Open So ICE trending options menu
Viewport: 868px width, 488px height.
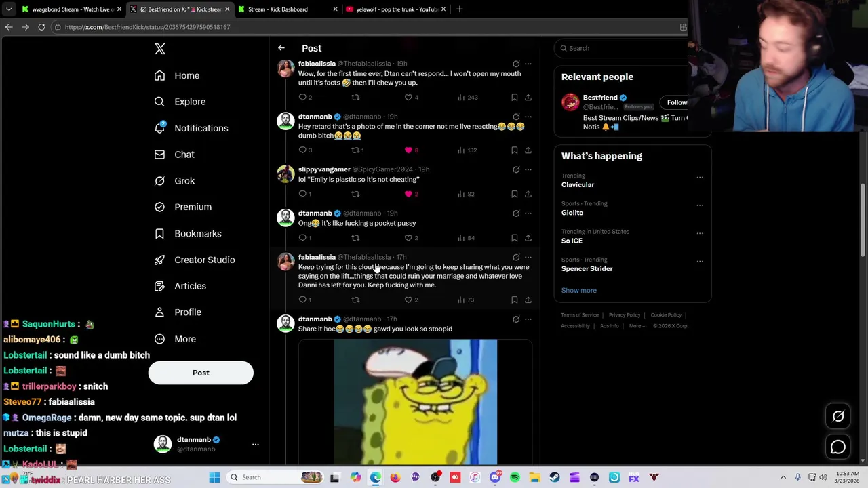tap(700, 233)
